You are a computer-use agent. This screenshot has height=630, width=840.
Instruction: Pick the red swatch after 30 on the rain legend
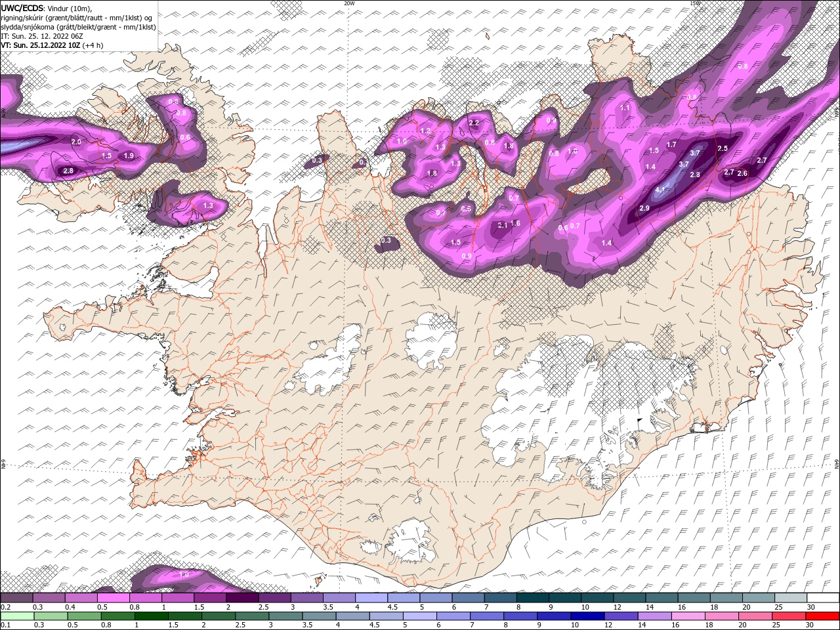point(822,616)
